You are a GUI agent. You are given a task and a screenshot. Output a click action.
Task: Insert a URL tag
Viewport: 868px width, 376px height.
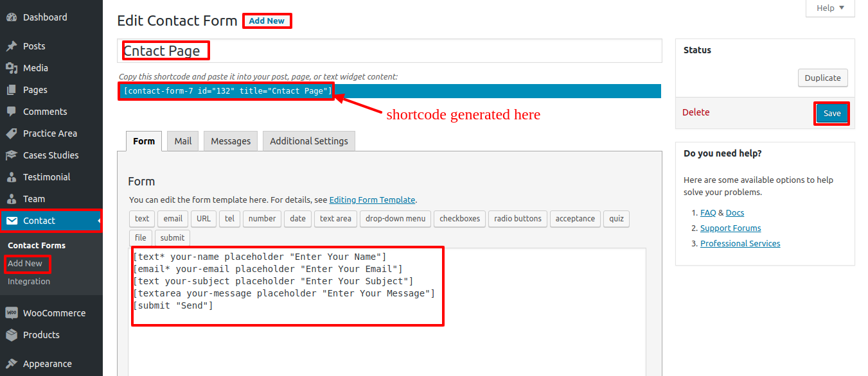pos(204,218)
